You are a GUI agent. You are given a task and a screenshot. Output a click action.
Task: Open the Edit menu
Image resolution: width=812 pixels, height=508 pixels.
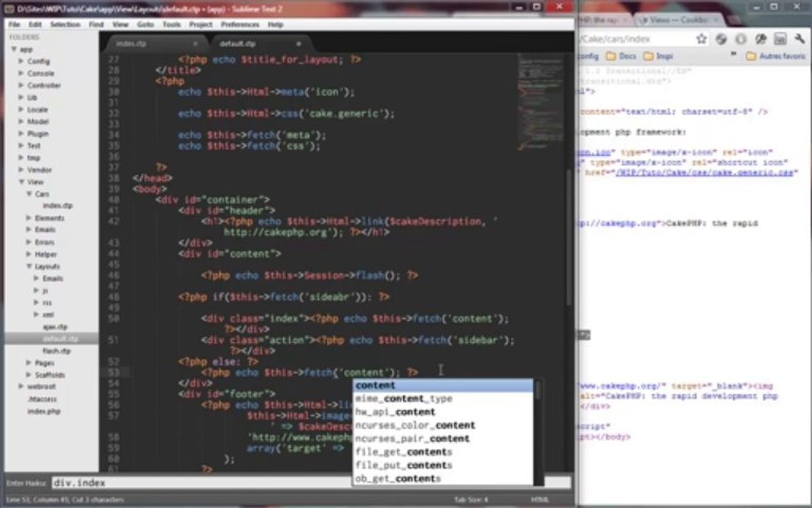tap(35, 25)
